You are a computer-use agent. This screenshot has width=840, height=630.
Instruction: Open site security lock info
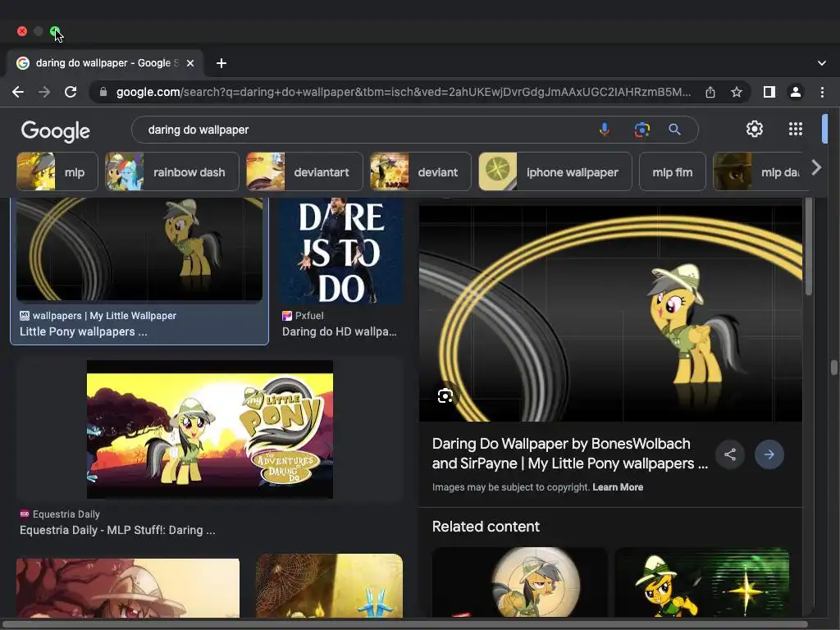103,92
